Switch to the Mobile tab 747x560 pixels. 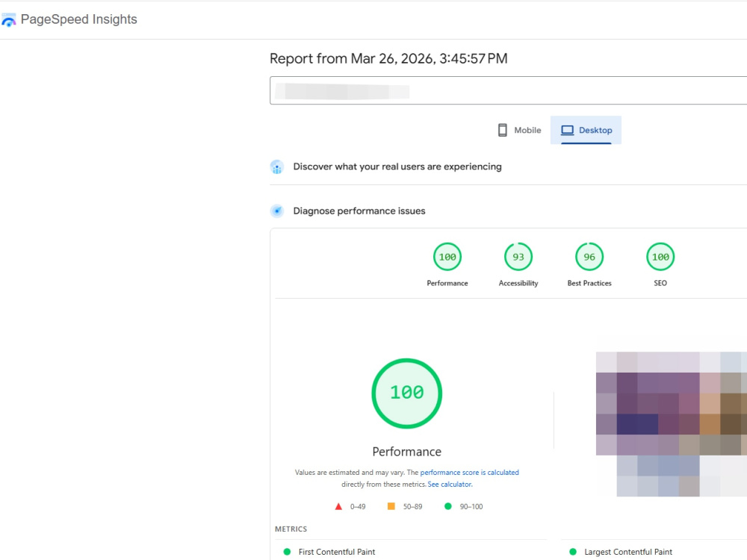click(x=519, y=130)
